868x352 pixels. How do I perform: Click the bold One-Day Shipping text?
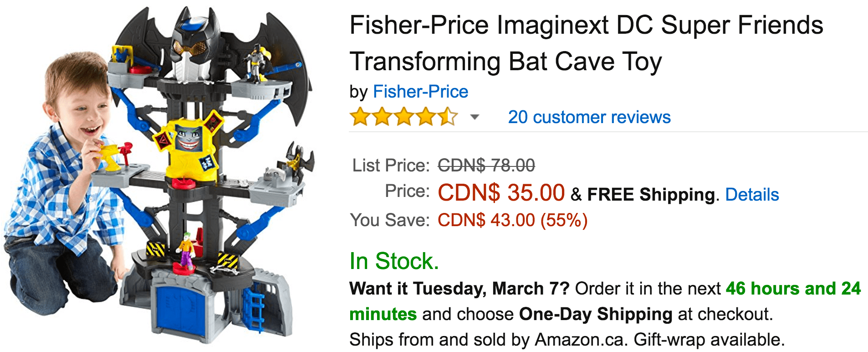595,314
